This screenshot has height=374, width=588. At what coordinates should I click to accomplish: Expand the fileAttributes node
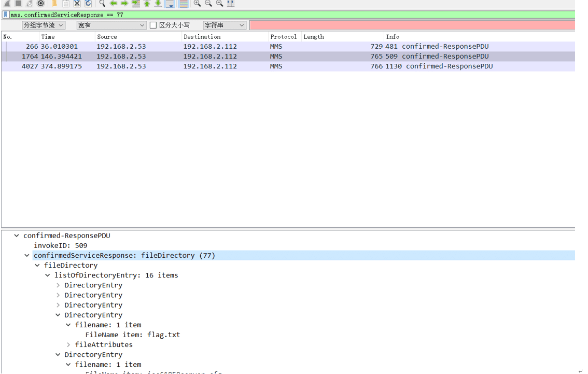click(x=68, y=345)
